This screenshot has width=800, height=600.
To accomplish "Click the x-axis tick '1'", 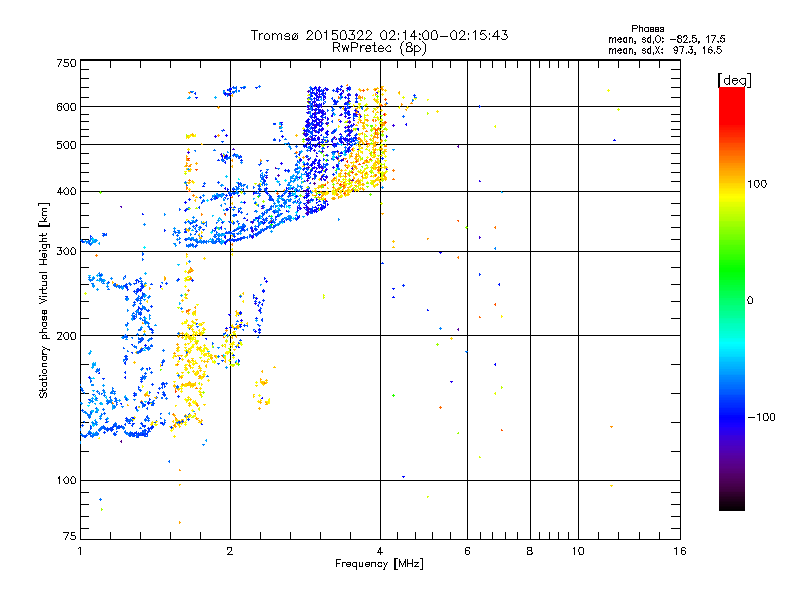I will coord(80,551).
